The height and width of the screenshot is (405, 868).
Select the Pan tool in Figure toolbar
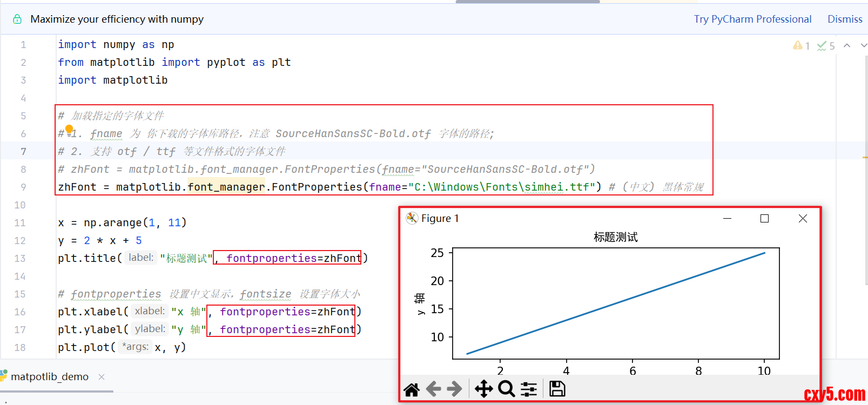tap(483, 389)
